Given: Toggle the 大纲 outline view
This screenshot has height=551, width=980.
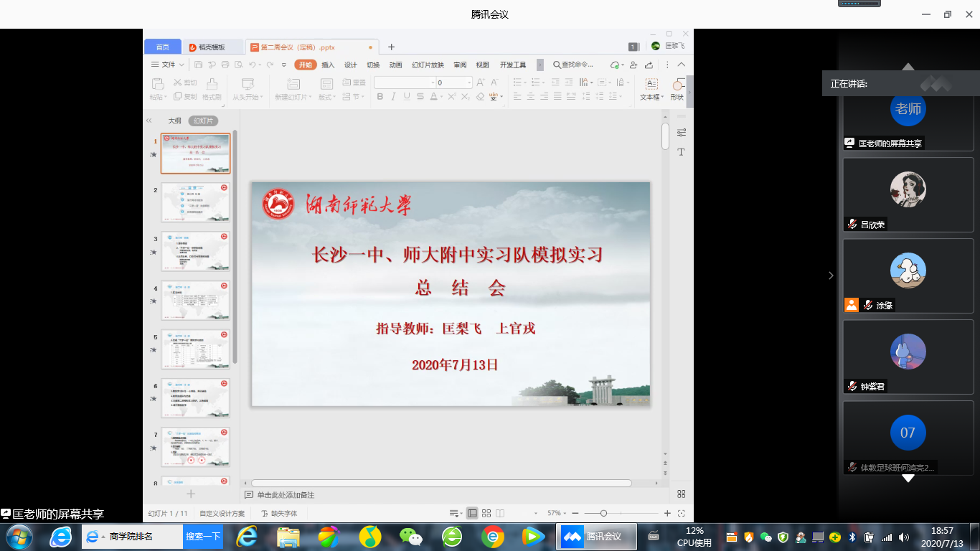Looking at the screenshot, I should click(174, 121).
